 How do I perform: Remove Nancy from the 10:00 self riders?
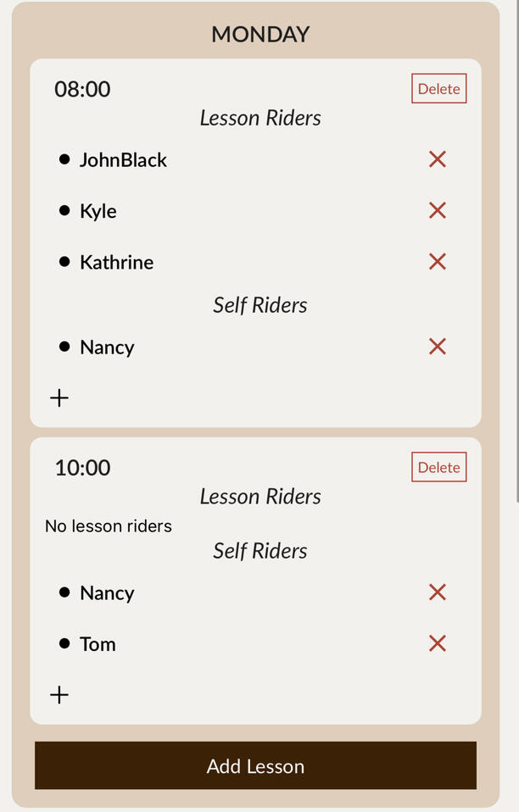[437, 592]
